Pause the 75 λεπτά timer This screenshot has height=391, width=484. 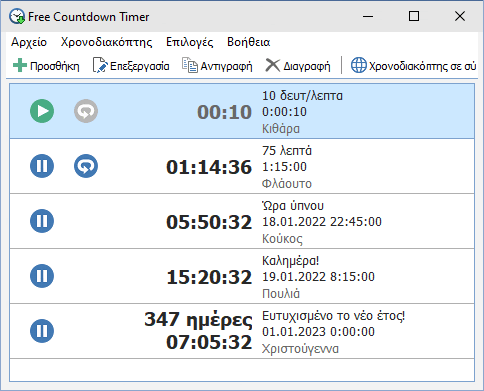pyautogui.click(x=42, y=166)
